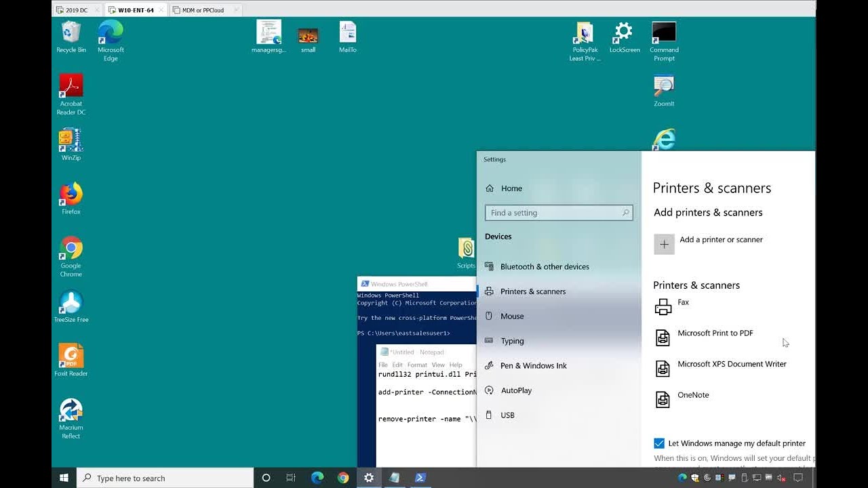The width and height of the screenshot is (868, 488).
Task: Open PolicyPak Least Priv desktop shortcut
Action: (585, 41)
